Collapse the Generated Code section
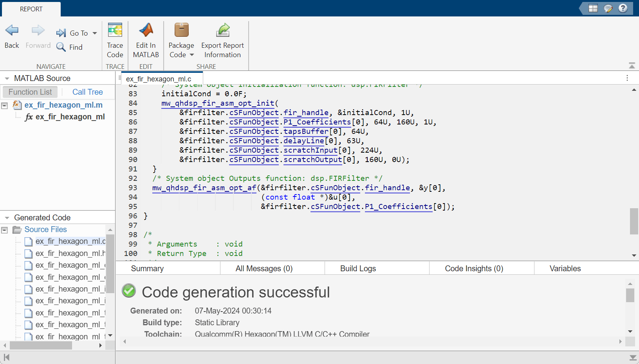This screenshot has height=364, width=639. (x=7, y=218)
